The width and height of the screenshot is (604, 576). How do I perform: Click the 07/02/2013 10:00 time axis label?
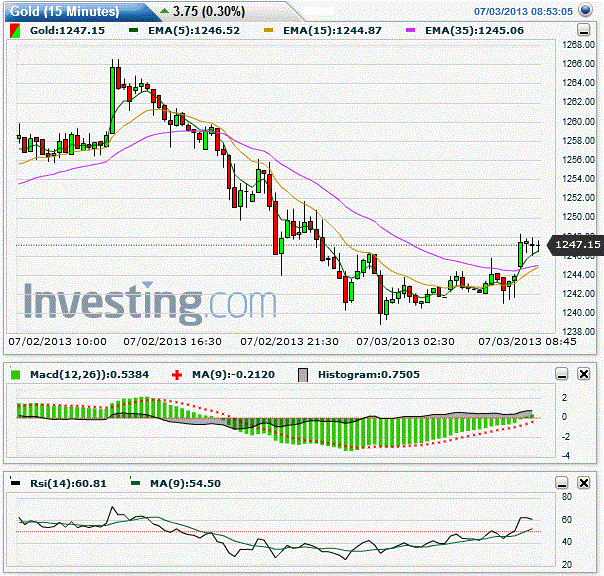(x=57, y=342)
